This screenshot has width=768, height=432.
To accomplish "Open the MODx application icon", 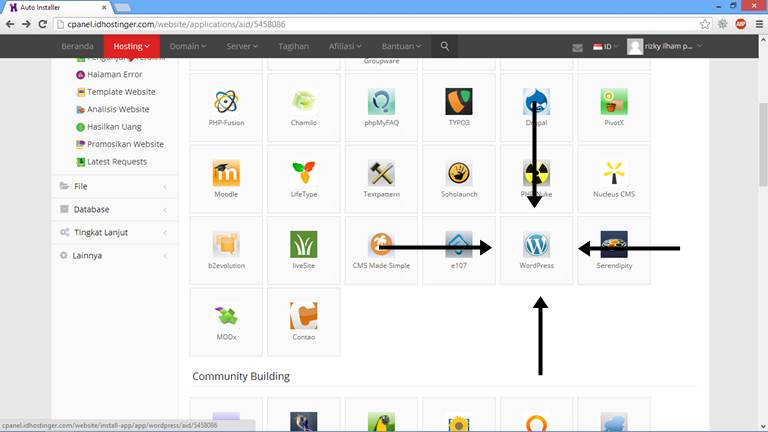I will tap(226, 316).
